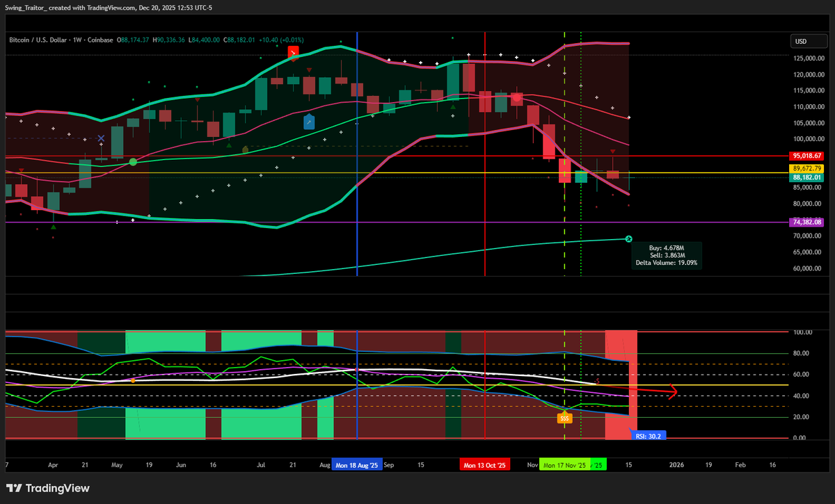Open the TradingView logo link
This screenshot has width=835, height=504.
point(48,488)
